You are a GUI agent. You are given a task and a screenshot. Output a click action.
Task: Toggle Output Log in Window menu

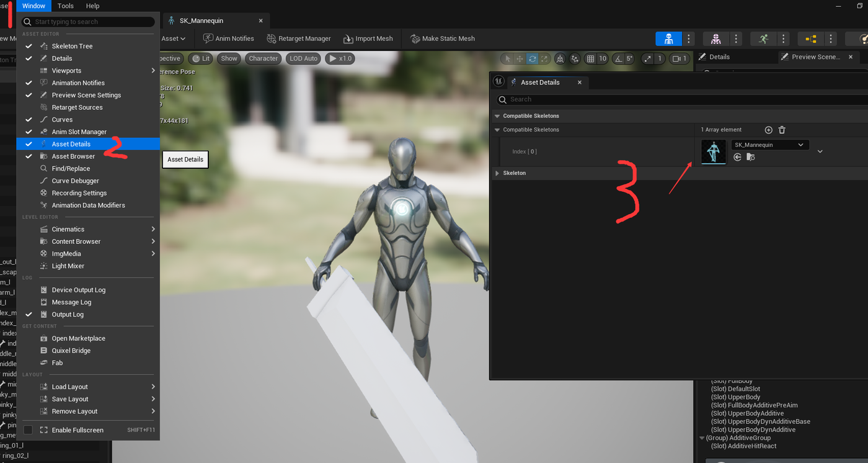tap(88, 315)
